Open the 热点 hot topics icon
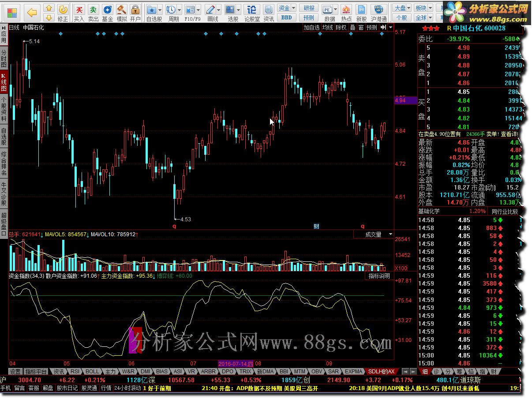 [347, 10]
